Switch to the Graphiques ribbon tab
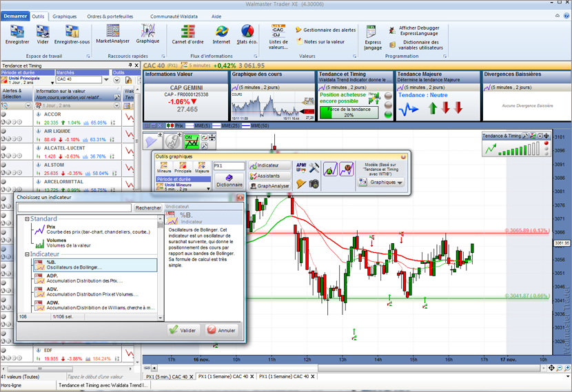This screenshot has height=392, width=572. coord(65,17)
